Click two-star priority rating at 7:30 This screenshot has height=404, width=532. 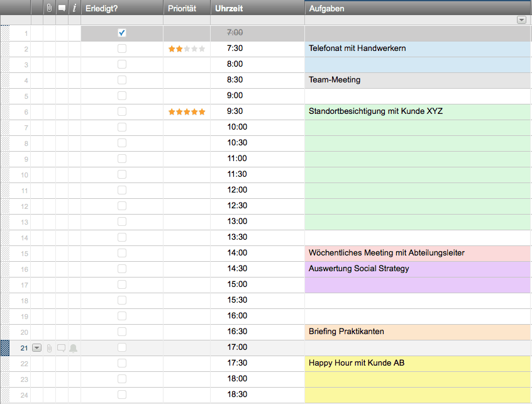(x=187, y=49)
